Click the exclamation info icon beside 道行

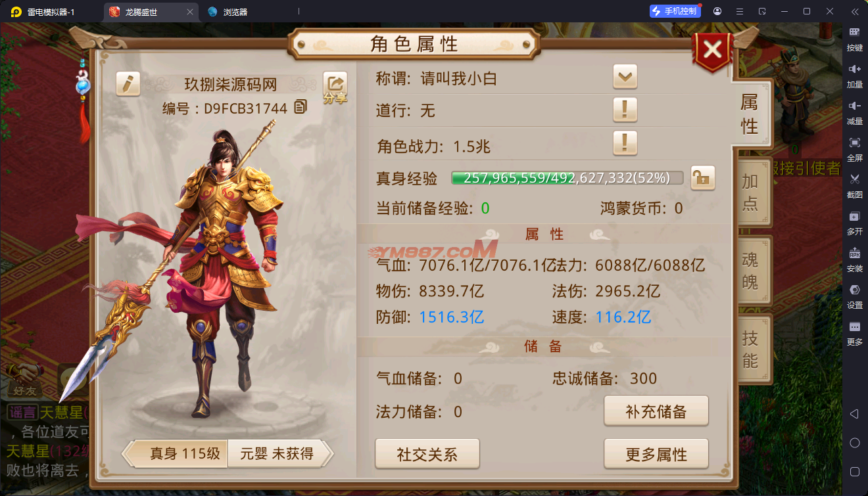(625, 110)
